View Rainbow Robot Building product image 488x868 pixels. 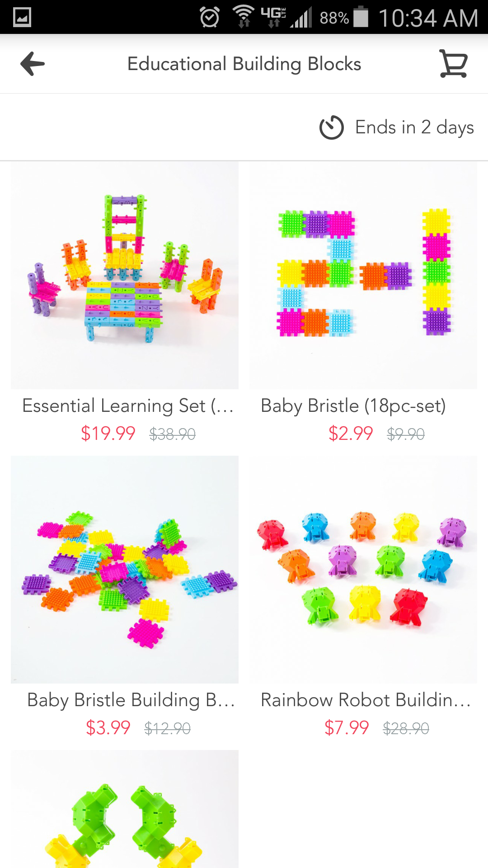[x=363, y=570]
